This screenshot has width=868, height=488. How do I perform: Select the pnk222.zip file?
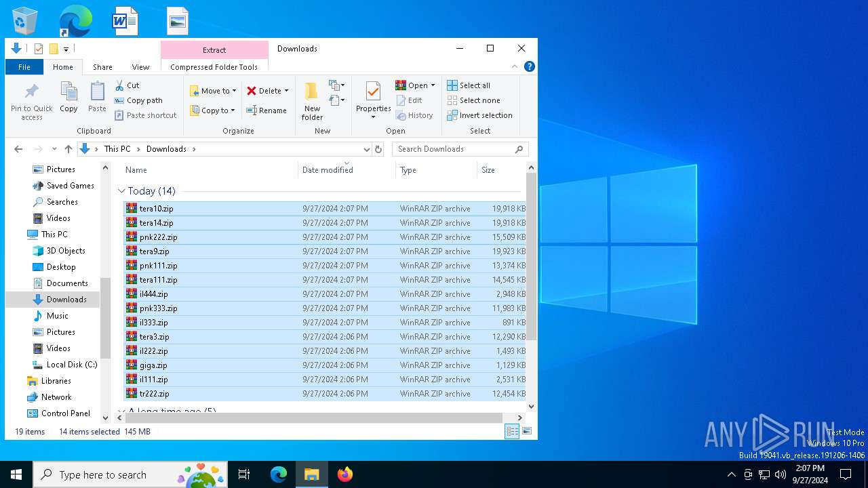(x=325, y=237)
